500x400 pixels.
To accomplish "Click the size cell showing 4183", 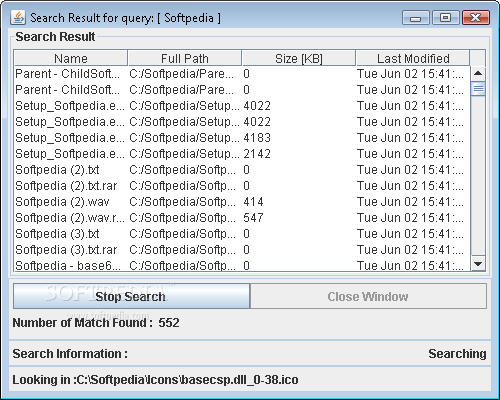I will coord(257,138).
